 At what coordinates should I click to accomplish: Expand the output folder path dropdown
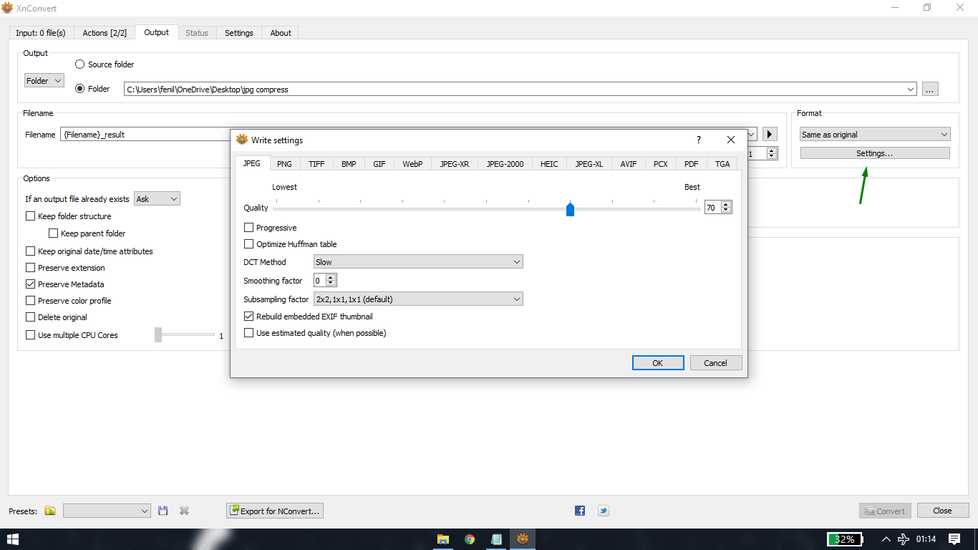(910, 89)
